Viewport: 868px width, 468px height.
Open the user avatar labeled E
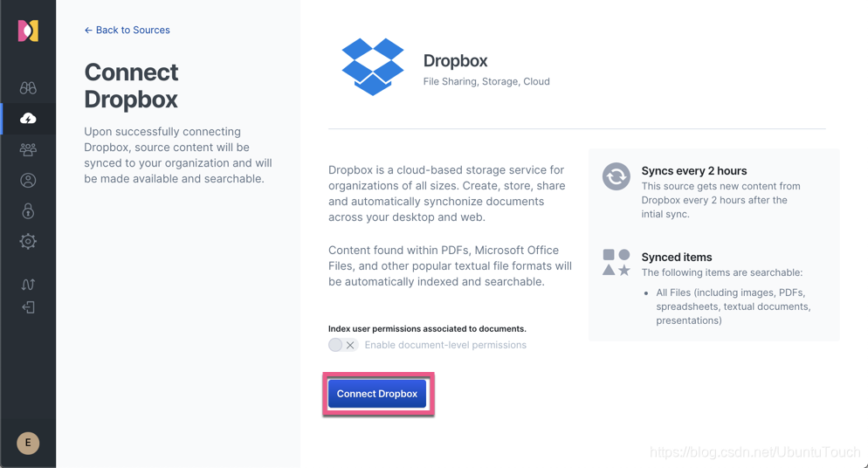click(x=28, y=443)
